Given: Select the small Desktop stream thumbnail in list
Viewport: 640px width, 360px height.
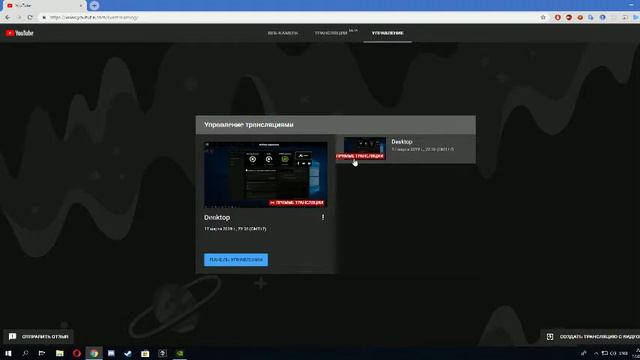Looking at the screenshot, I should [364, 148].
